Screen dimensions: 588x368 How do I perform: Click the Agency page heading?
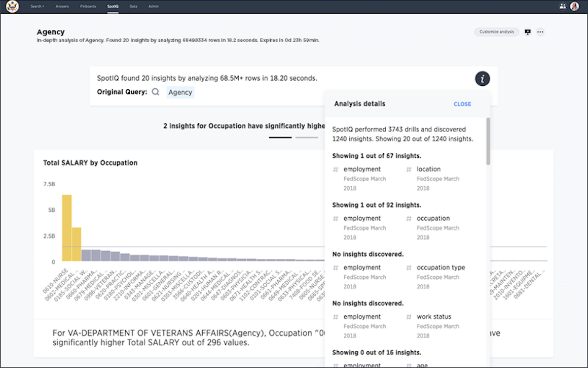coord(51,32)
